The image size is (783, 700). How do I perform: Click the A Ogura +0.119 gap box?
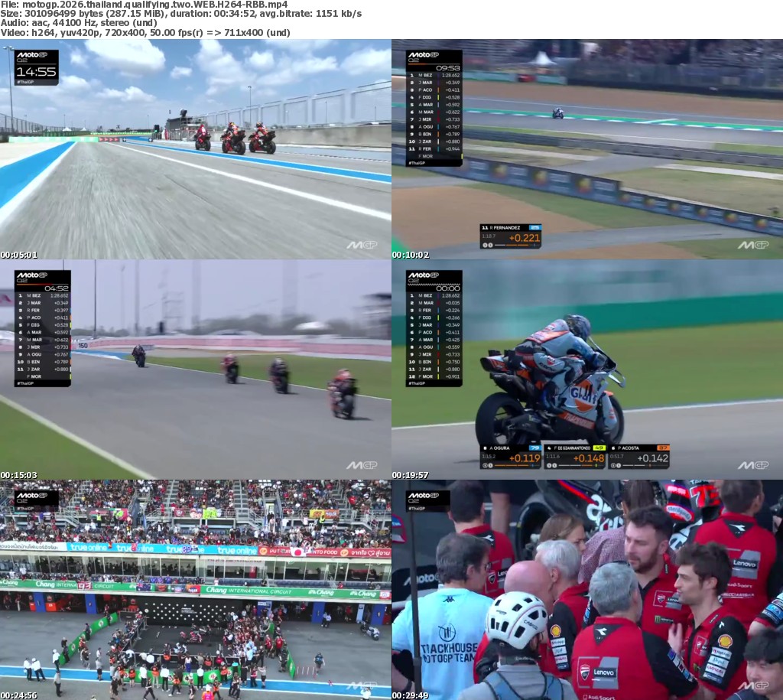(x=511, y=457)
